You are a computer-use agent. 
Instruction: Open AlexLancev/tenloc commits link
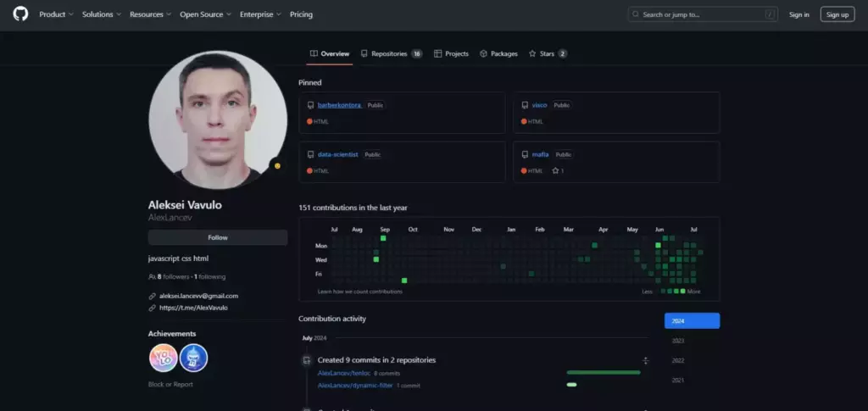[344, 374]
